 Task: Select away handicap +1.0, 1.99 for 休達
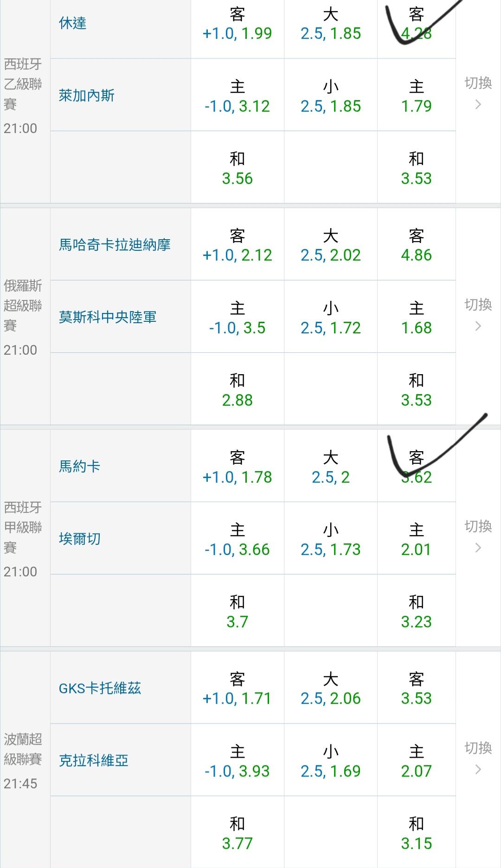[x=237, y=24]
